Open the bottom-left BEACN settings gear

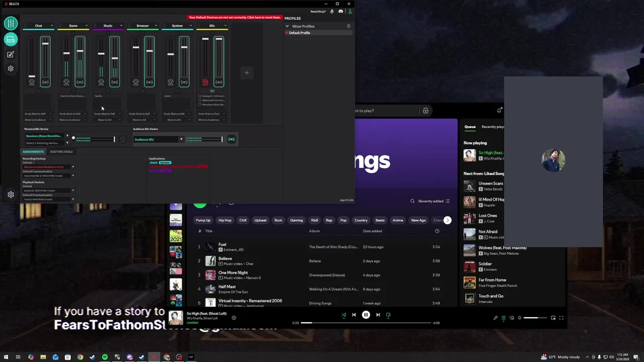(11, 195)
